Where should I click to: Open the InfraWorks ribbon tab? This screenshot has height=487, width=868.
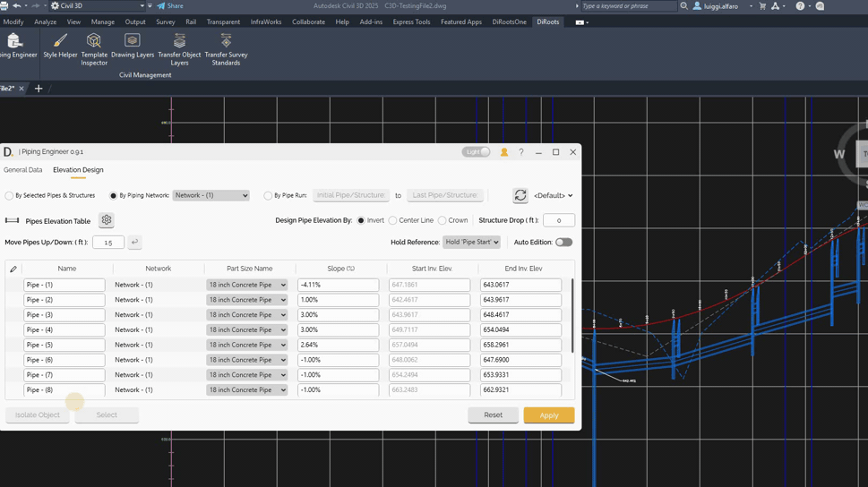pos(266,21)
